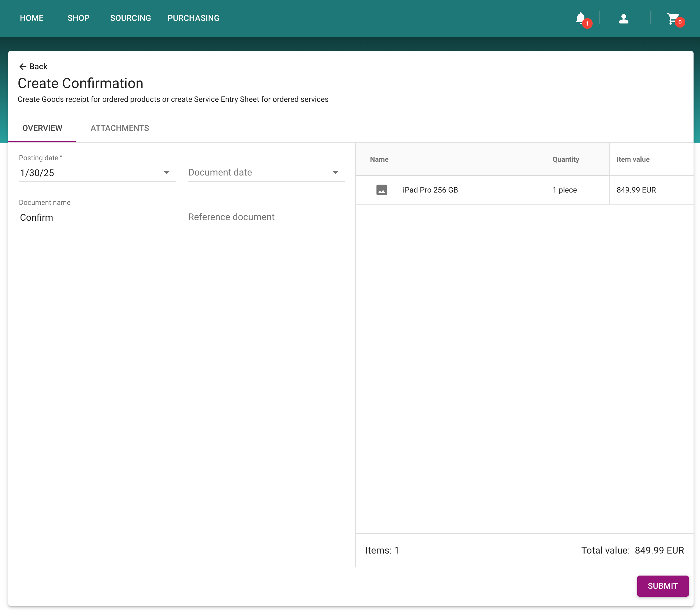Image resolution: width=700 pixels, height=614 pixels.
Task: Click the Posting date value 1/30/25
Action: (37, 173)
